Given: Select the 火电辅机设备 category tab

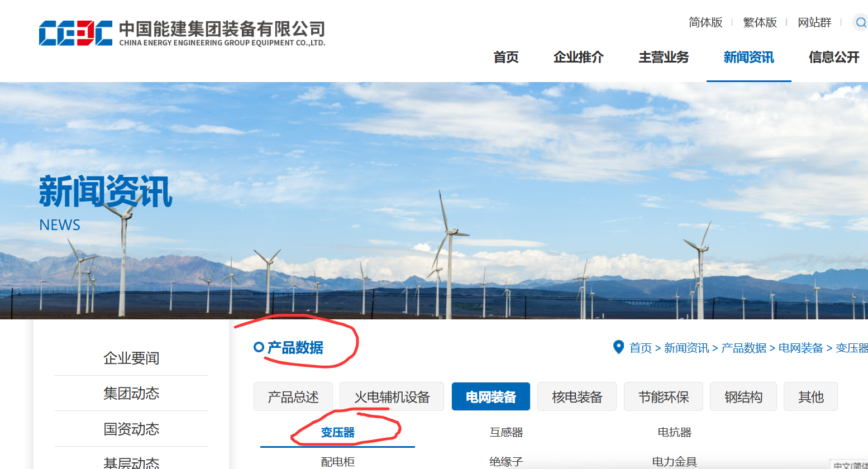Looking at the screenshot, I should pos(392,396).
